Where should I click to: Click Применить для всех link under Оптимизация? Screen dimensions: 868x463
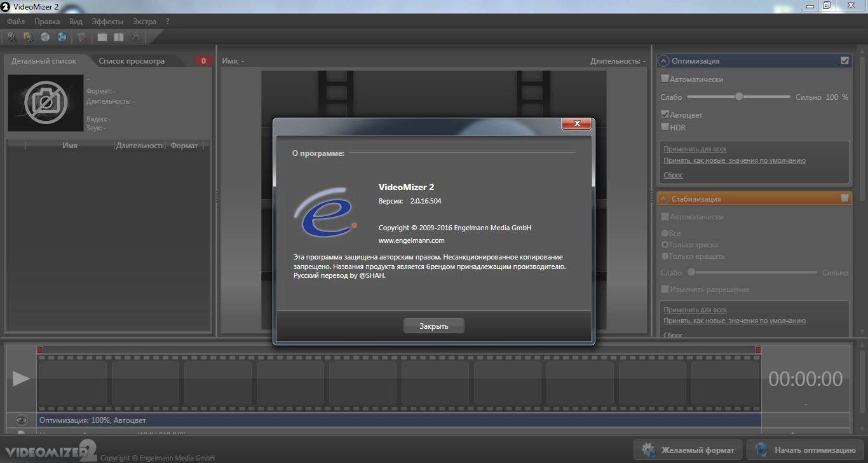695,149
